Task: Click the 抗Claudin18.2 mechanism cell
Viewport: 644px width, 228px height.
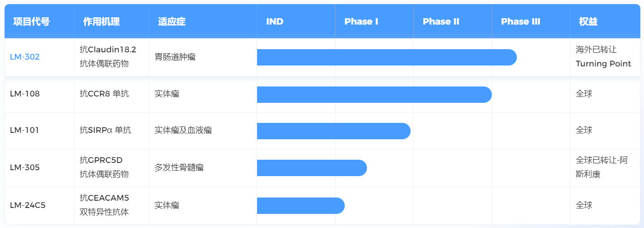Action: [108, 50]
